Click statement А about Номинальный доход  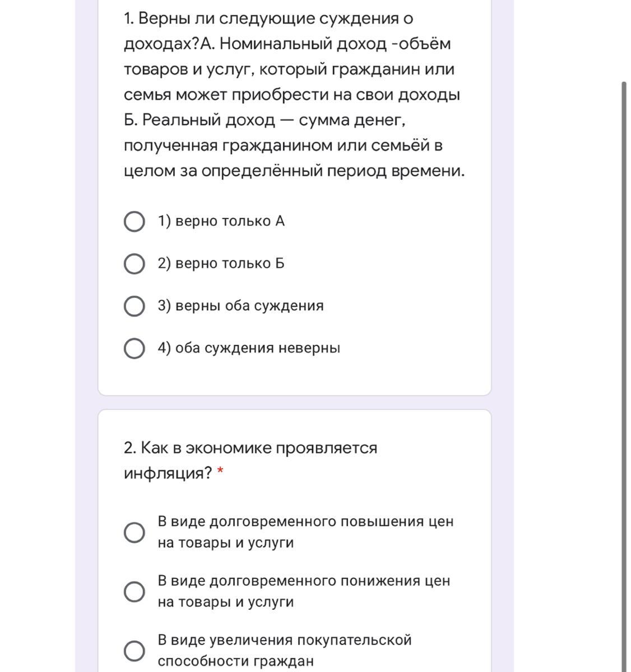click(x=291, y=69)
